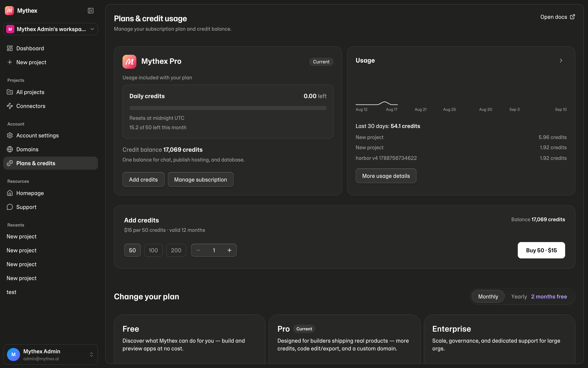Image resolution: width=588 pixels, height=368 pixels.
Task: Click the Account settings gear icon
Action: click(10, 135)
